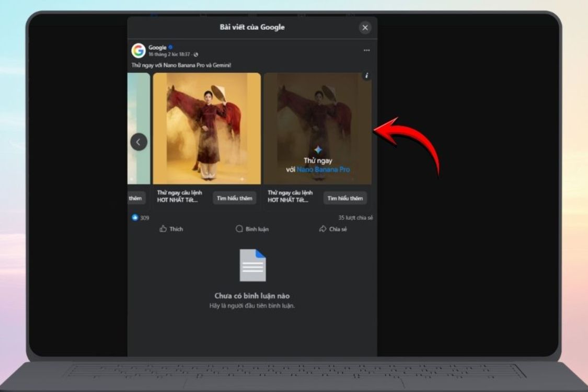
Task: Click the Google profile avatar
Action: pos(139,51)
